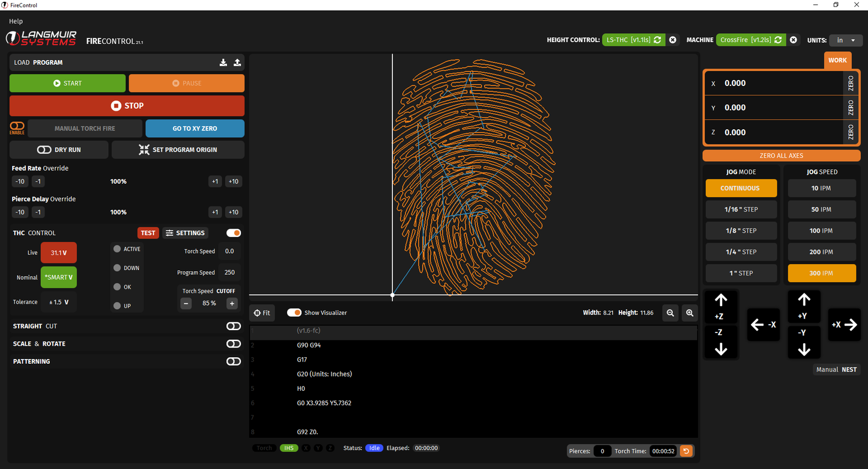Increase Torch Speed Cutoff with plus

point(232,304)
